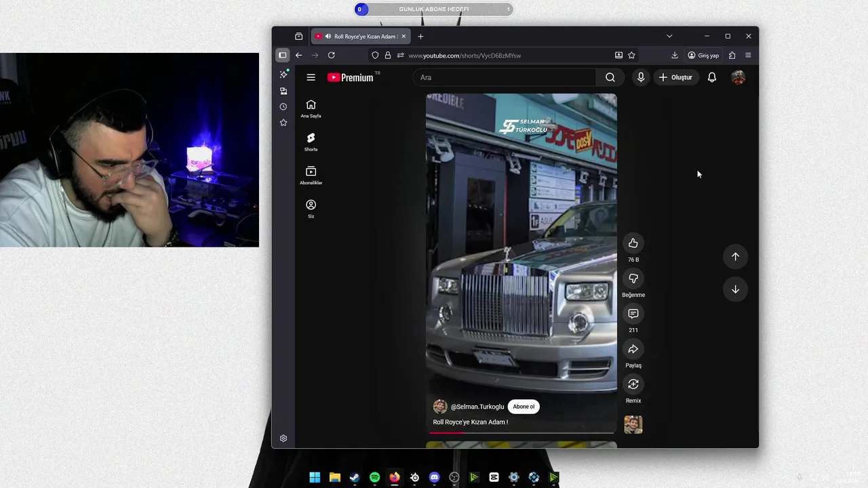Open OBS Studio from the taskbar

454,477
